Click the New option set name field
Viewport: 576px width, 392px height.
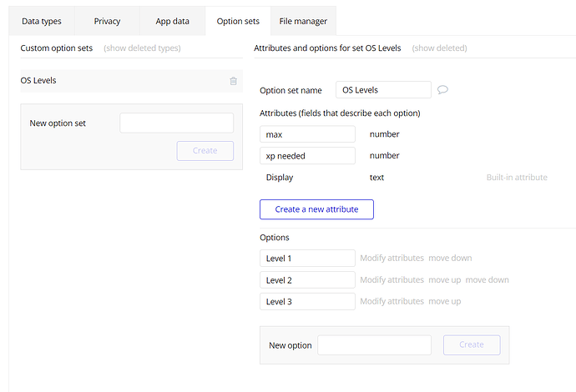(176, 123)
